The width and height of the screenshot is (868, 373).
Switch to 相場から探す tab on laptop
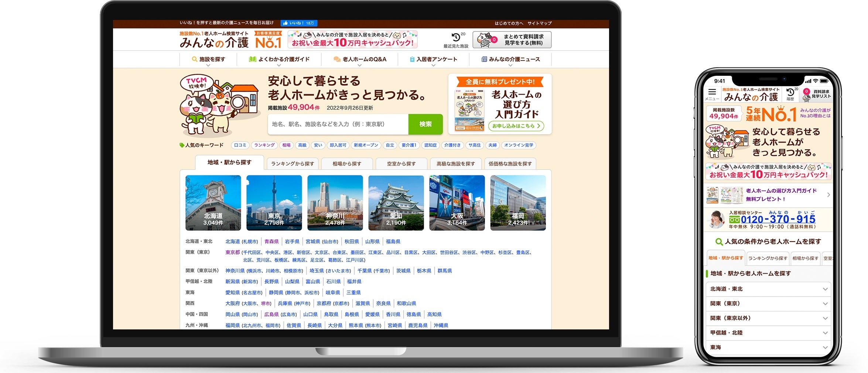[347, 164]
